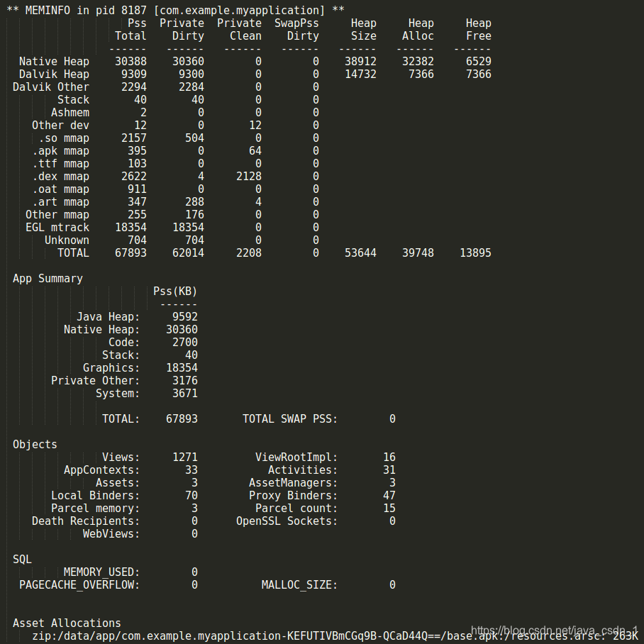Image resolution: width=644 pixels, height=644 pixels.
Task: Select the App Summary section heading
Action: [48, 279]
